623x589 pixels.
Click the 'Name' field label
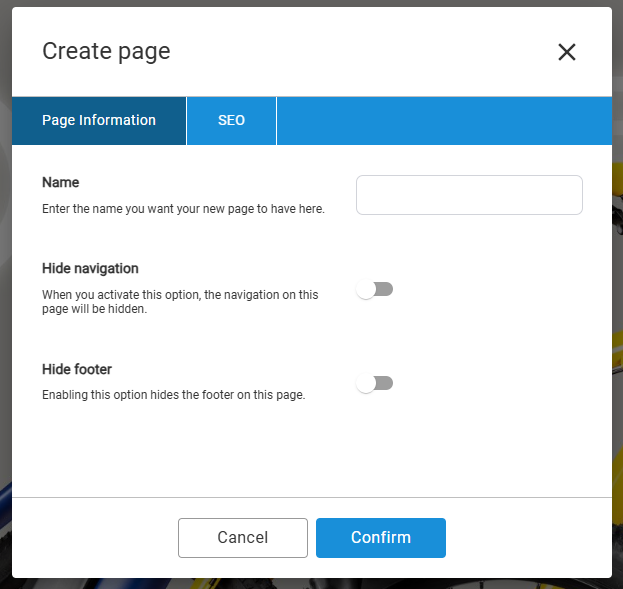(60, 182)
